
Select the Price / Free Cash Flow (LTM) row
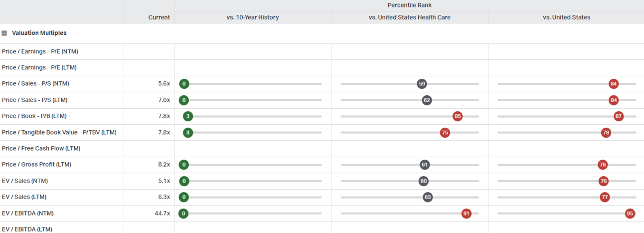[x=322, y=149]
